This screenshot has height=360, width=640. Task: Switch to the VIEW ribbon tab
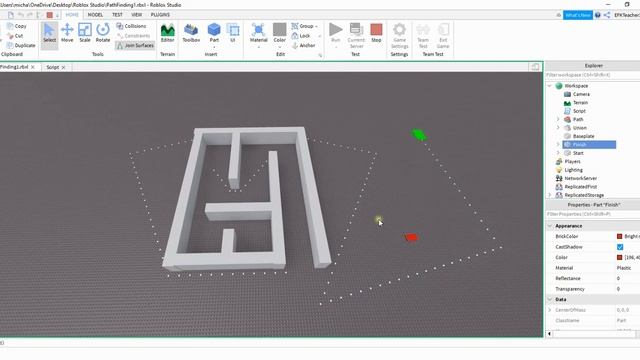tap(136, 15)
